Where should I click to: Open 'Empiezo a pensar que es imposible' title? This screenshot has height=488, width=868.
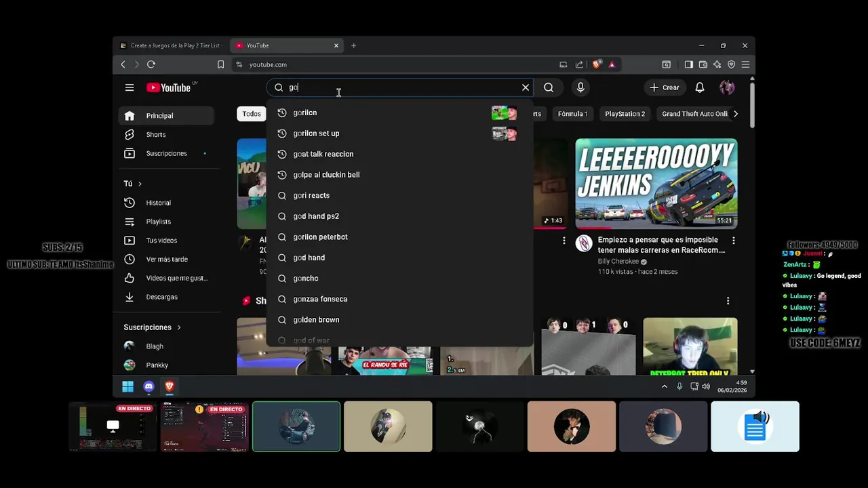point(661,245)
